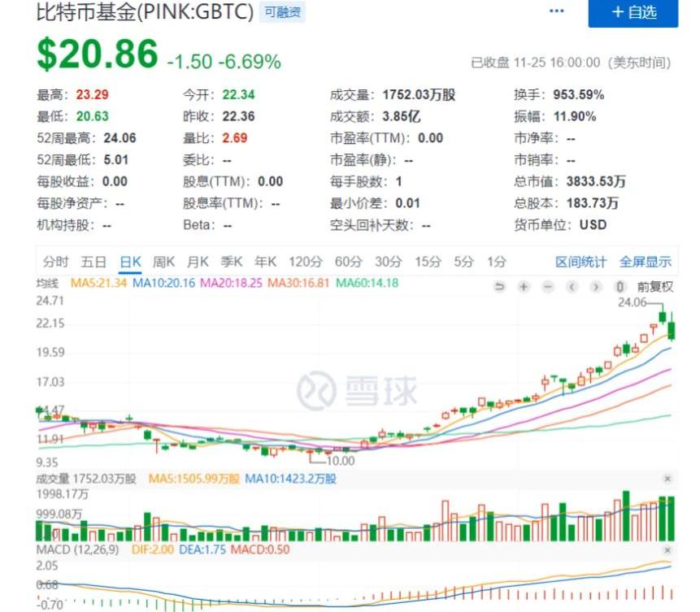
Task: Add stock to watchlist with 自选 button
Action: tap(633, 12)
